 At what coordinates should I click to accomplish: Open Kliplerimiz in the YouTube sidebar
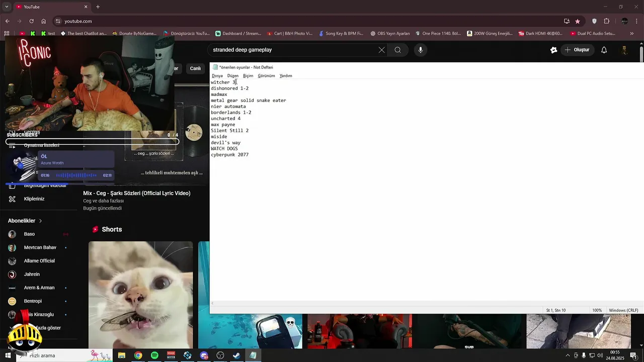[x=34, y=199]
